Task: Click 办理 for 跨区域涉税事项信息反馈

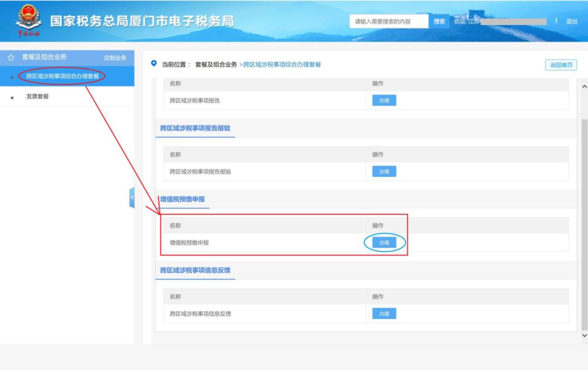Action: coord(384,313)
